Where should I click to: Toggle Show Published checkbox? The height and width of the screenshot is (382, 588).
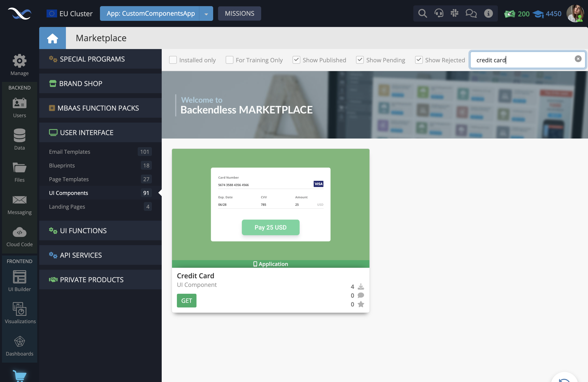point(296,60)
